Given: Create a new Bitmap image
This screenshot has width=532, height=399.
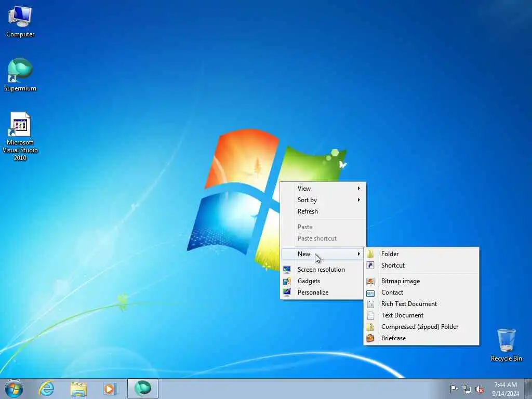Looking at the screenshot, I should pos(421,281).
